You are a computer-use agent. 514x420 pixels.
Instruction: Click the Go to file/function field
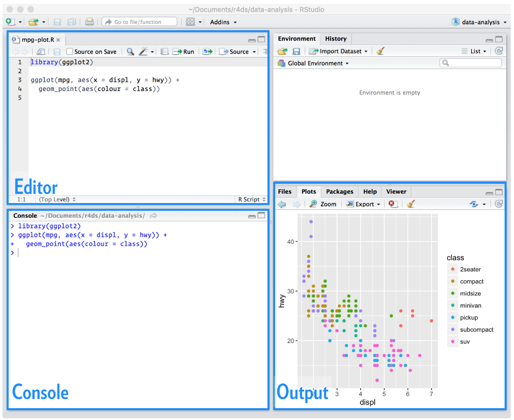(x=139, y=22)
